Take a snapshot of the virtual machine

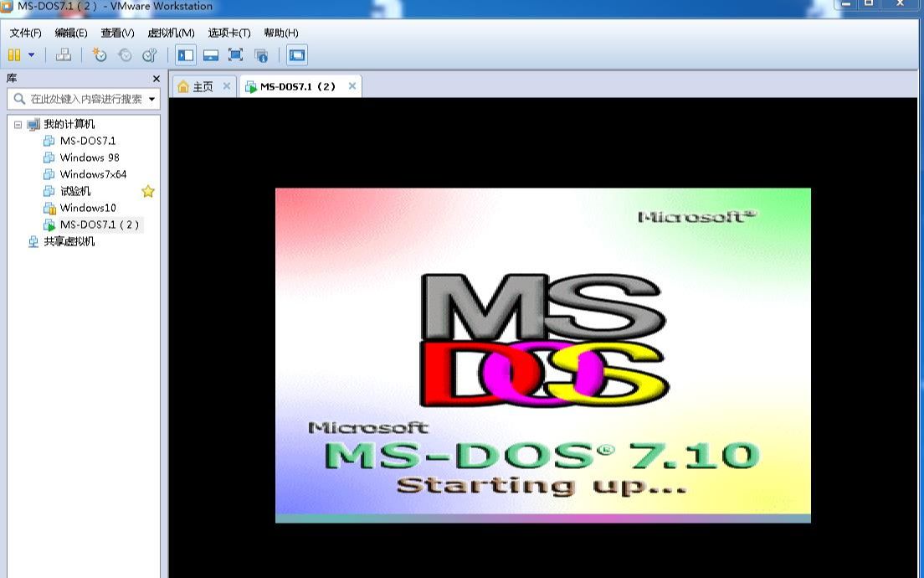click(x=99, y=55)
